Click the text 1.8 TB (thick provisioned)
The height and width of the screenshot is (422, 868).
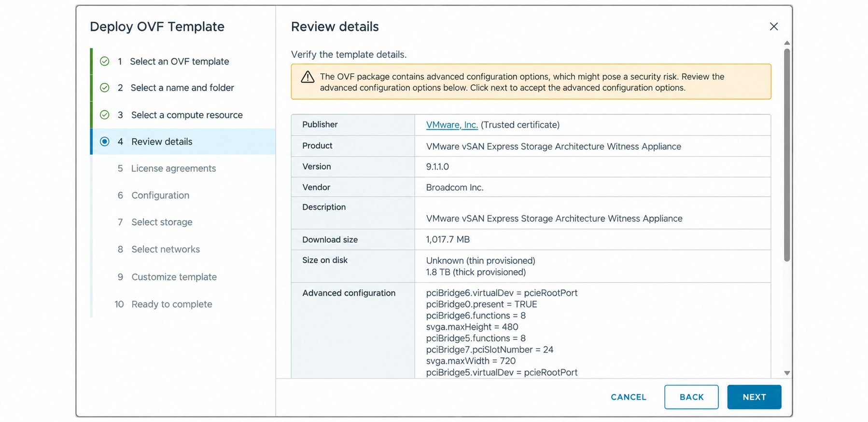[476, 272]
